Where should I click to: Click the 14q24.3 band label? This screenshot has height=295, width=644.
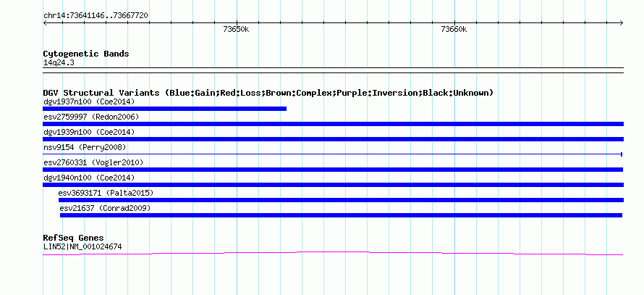[x=59, y=63]
